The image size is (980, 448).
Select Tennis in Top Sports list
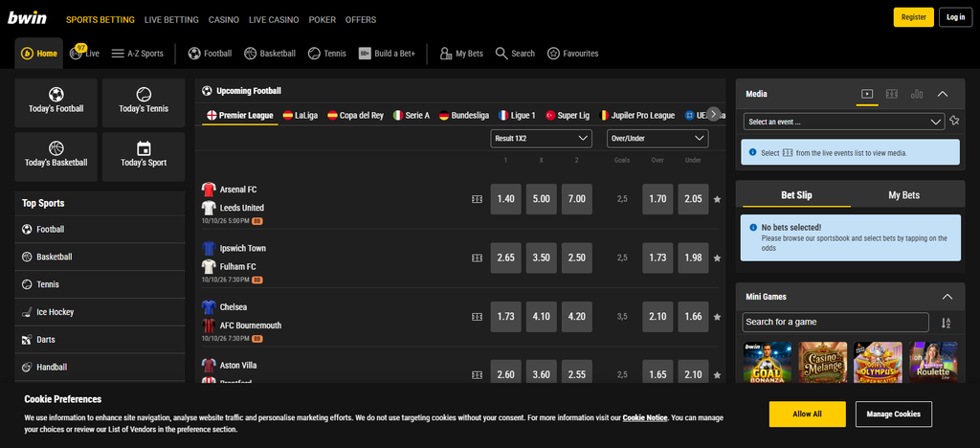(x=100, y=284)
